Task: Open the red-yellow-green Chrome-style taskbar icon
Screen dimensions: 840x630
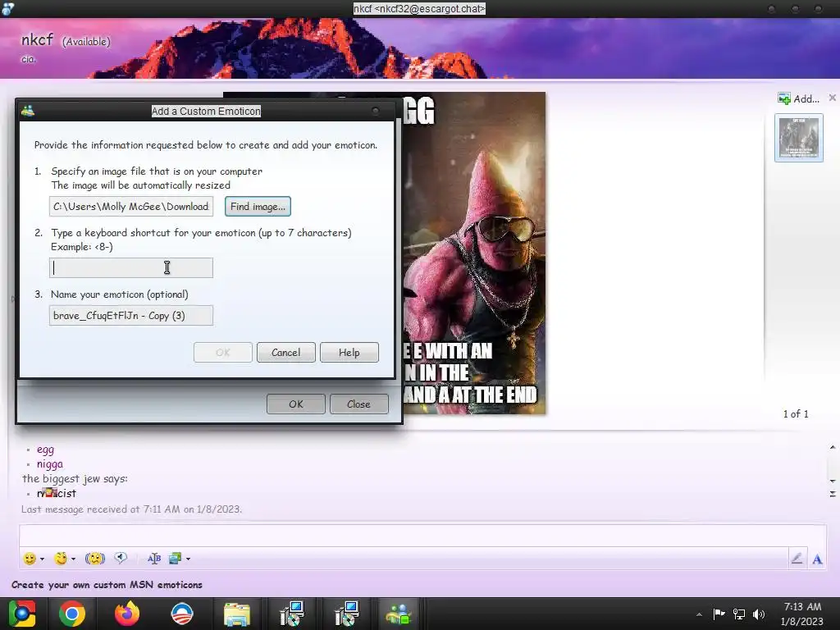Action: pyautogui.click(x=22, y=614)
